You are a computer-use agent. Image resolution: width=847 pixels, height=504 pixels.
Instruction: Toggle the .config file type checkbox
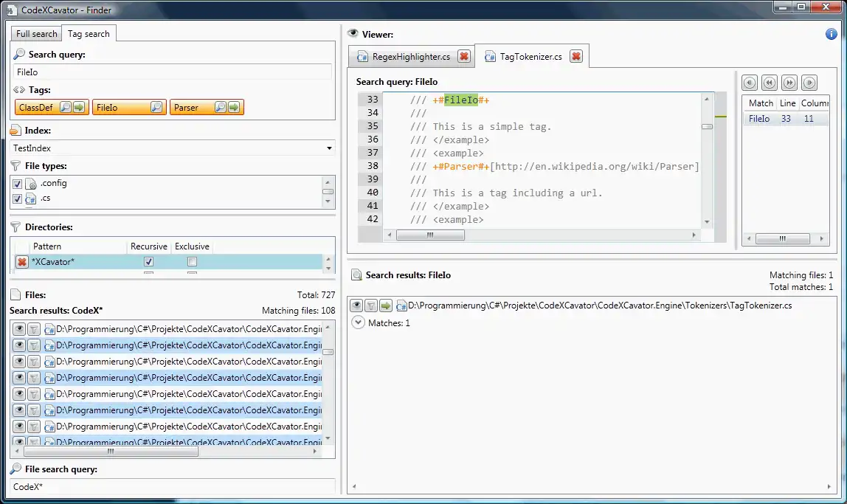pyautogui.click(x=17, y=184)
